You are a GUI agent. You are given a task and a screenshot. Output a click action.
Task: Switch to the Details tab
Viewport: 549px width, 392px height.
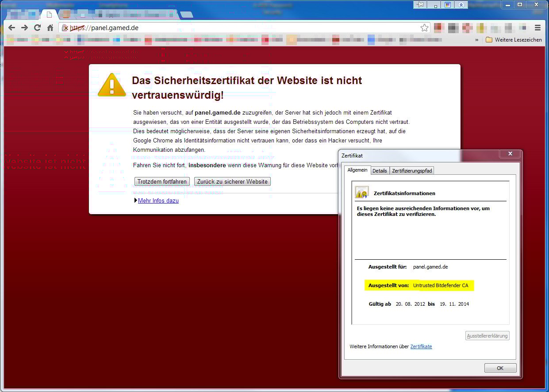(x=380, y=171)
